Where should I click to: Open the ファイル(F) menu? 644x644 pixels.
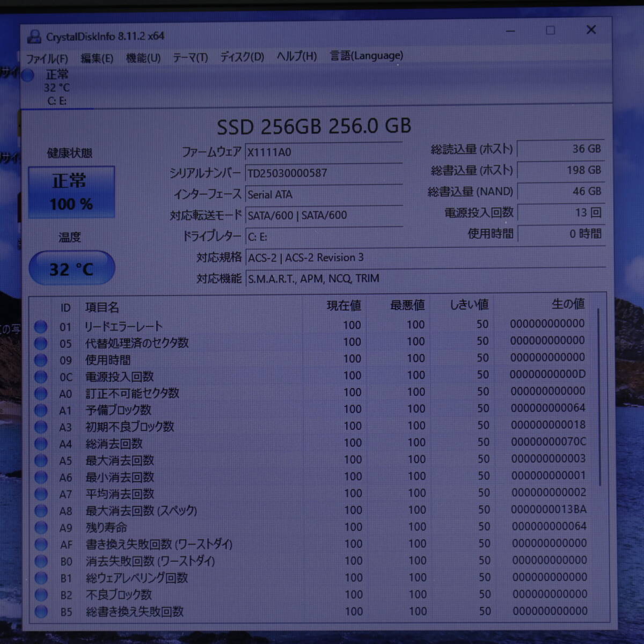click(47, 58)
